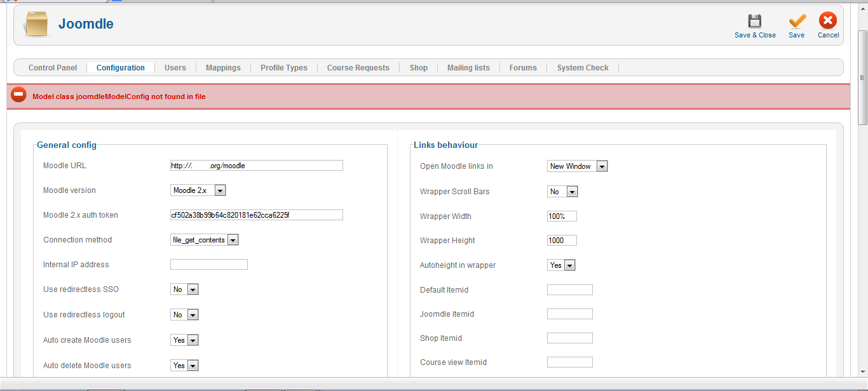Open the Mappings tab
This screenshot has height=391, width=868.
click(223, 68)
